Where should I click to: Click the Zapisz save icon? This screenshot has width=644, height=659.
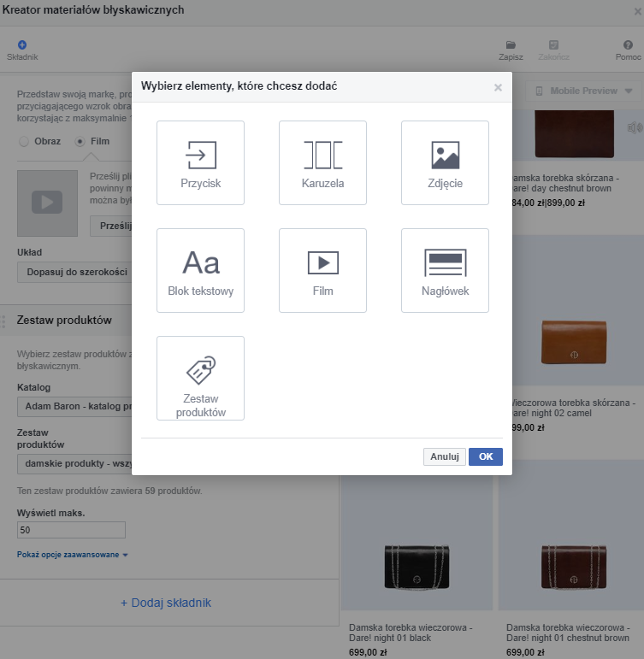click(x=511, y=45)
